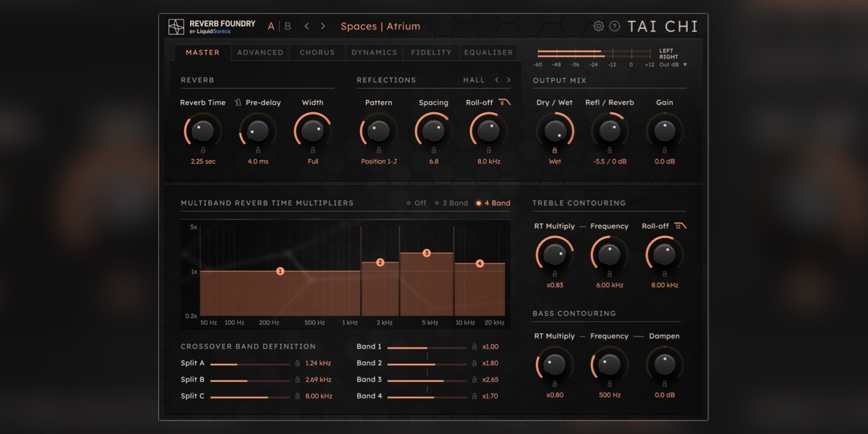868x434 pixels.
Task: Click the -5.5 / 0 dB value
Action: [610, 161]
